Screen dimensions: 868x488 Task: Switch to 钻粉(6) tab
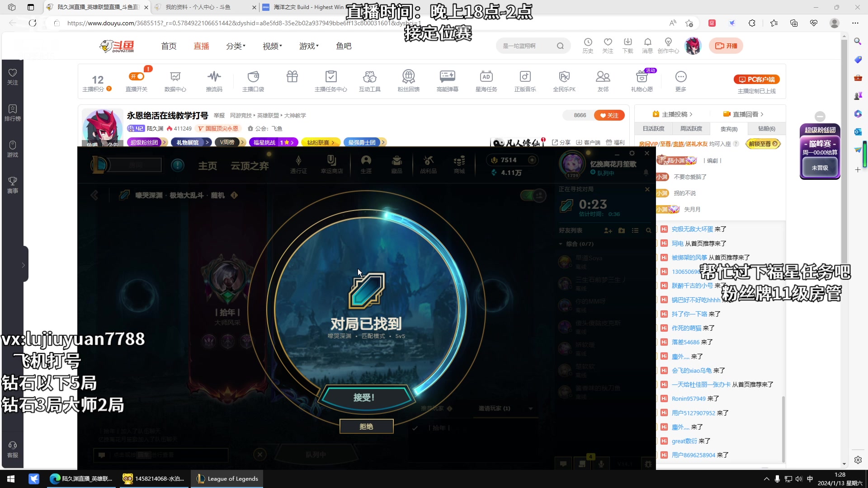pyautogui.click(x=767, y=129)
